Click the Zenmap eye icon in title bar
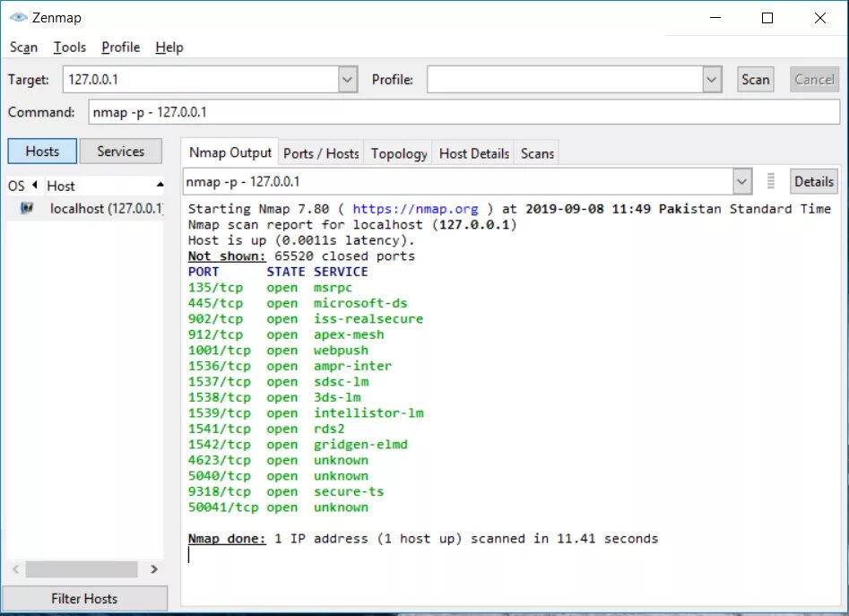This screenshot has height=616, width=849. click(x=19, y=17)
